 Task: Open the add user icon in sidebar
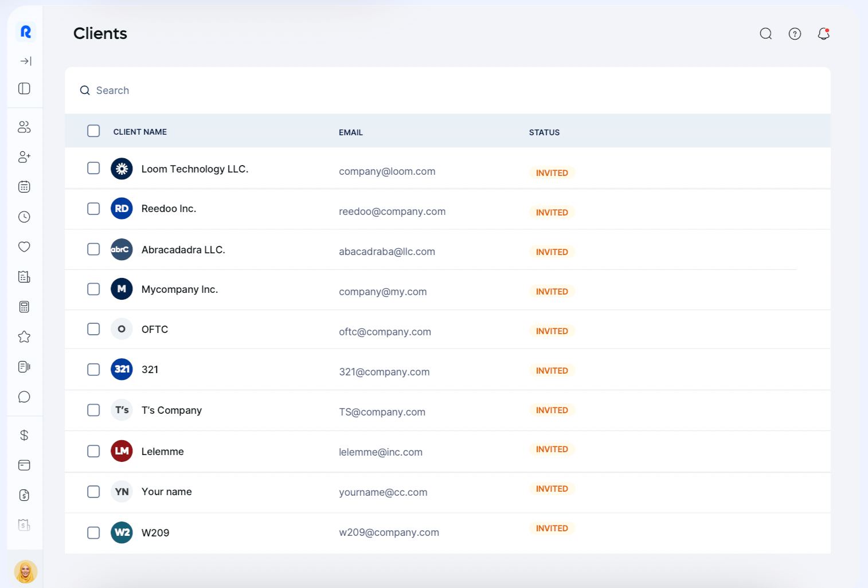[x=24, y=157]
